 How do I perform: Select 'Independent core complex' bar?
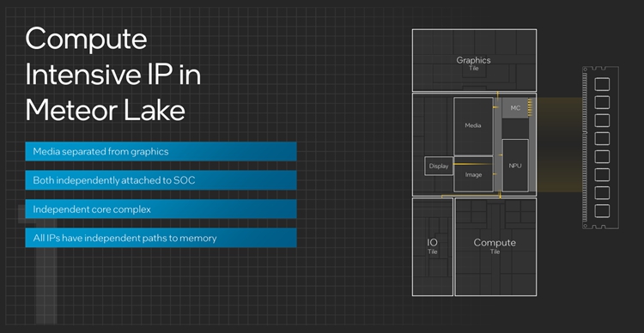tap(161, 209)
